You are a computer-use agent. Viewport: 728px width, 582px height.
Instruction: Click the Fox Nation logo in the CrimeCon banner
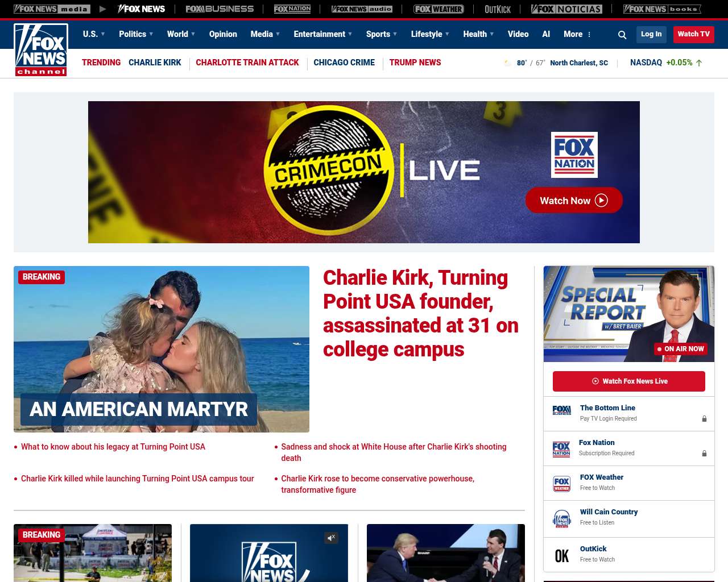click(574, 155)
